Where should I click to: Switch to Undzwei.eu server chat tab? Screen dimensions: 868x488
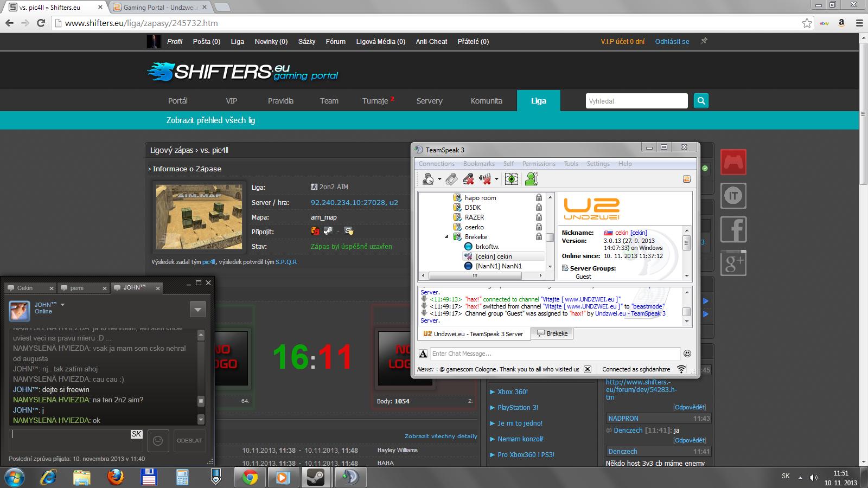point(474,334)
